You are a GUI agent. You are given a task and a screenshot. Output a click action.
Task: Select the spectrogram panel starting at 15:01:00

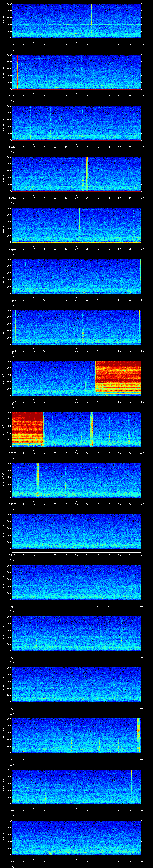76,21
